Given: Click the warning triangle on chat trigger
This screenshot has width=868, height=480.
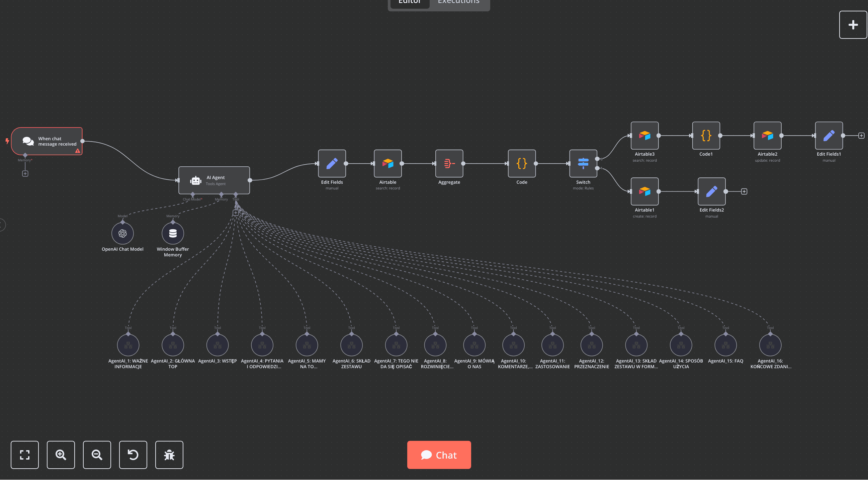Looking at the screenshot, I should coord(78,151).
